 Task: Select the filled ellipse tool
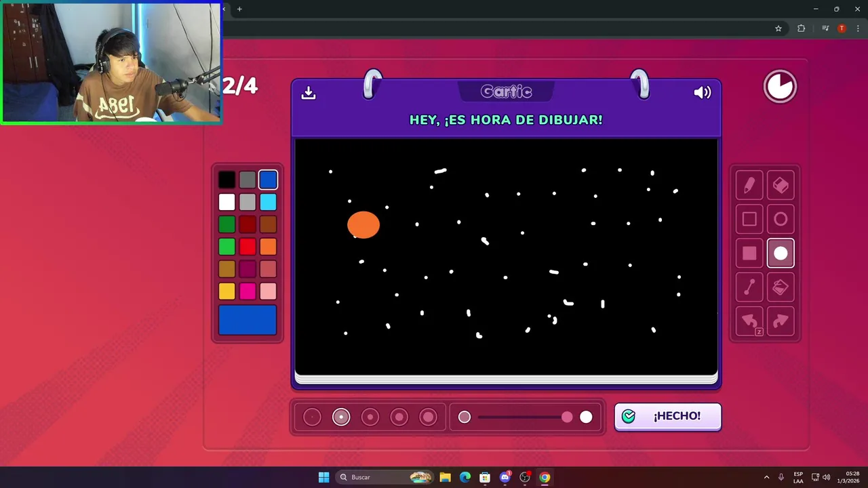pyautogui.click(x=781, y=253)
